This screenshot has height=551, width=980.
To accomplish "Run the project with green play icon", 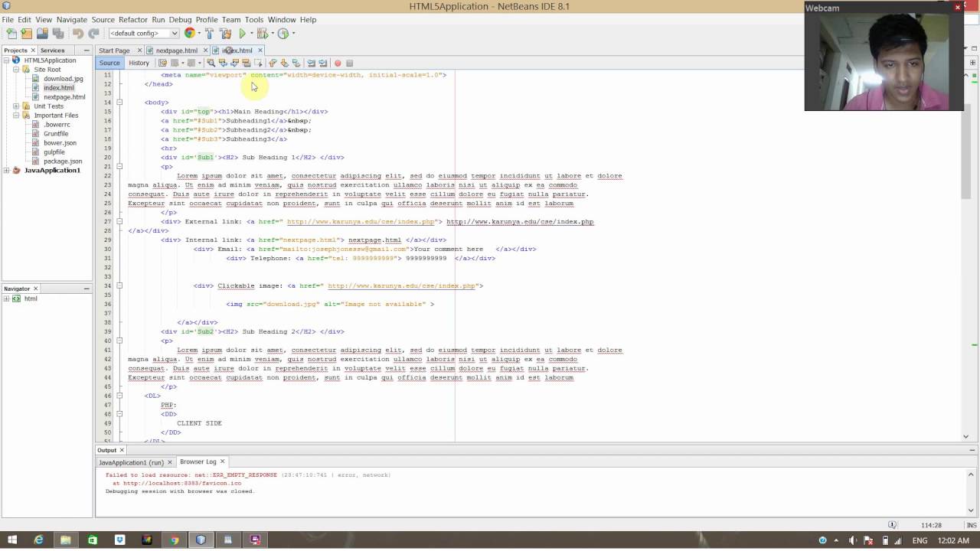I will pos(243,34).
